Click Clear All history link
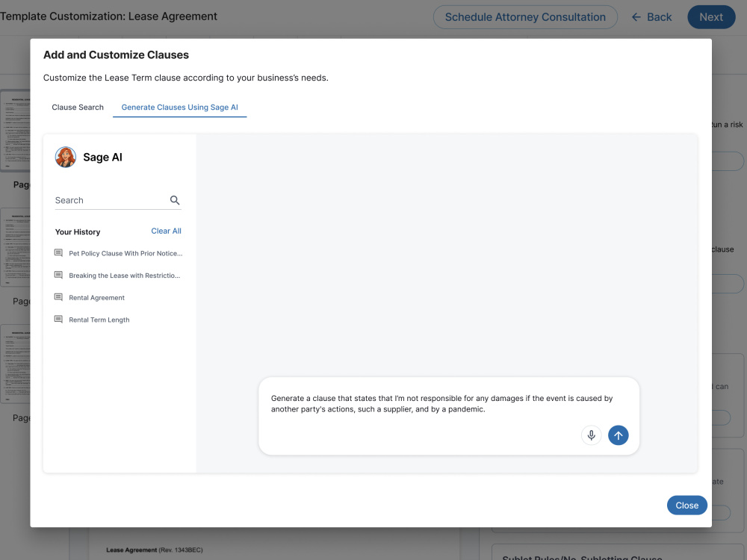 point(166,231)
